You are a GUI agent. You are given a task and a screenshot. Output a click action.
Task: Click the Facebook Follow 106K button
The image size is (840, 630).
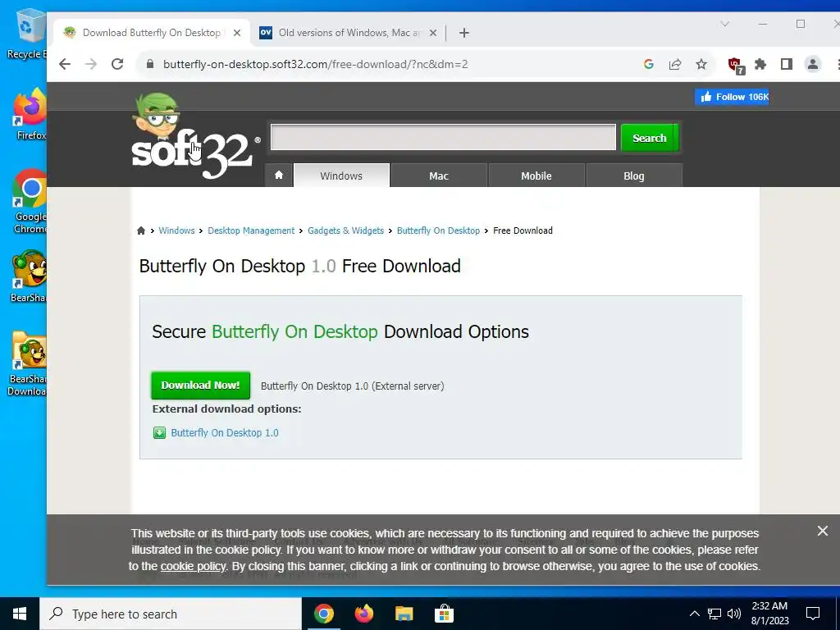click(732, 97)
